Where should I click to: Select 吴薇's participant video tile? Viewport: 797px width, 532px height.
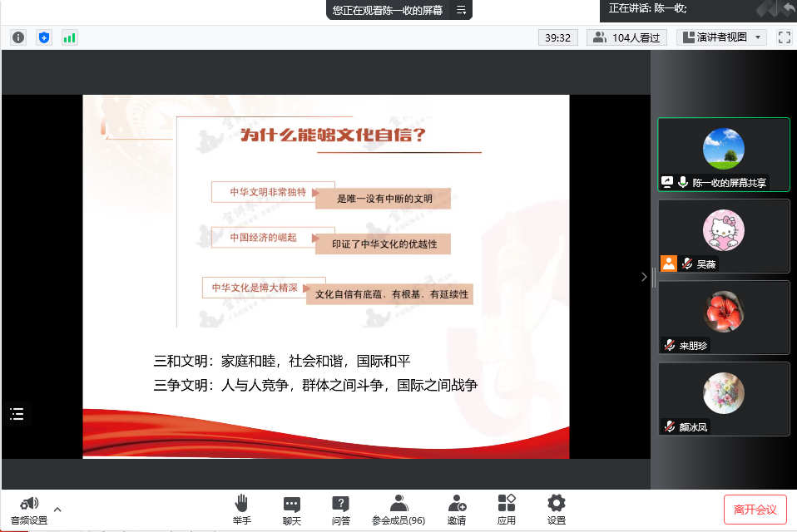[x=723, y=236]
